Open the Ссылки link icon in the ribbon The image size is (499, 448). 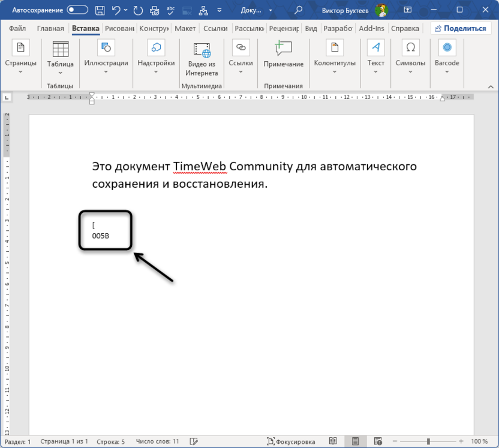coord(241,47)
